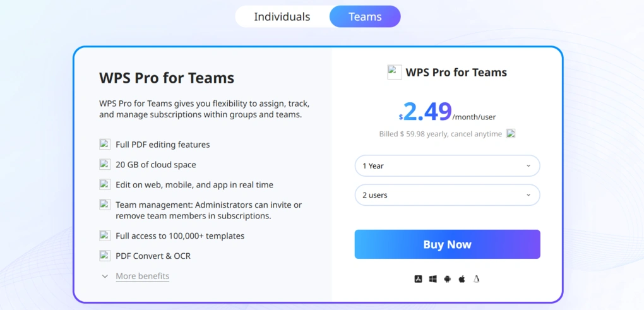
Task: Expand the More benefits link
Action: pos(143,276)
